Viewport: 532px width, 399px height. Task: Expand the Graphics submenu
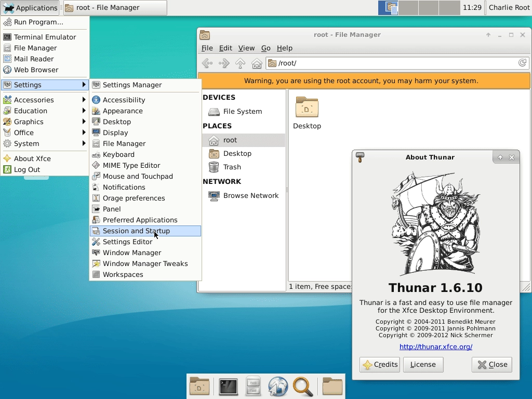[45, 122]
